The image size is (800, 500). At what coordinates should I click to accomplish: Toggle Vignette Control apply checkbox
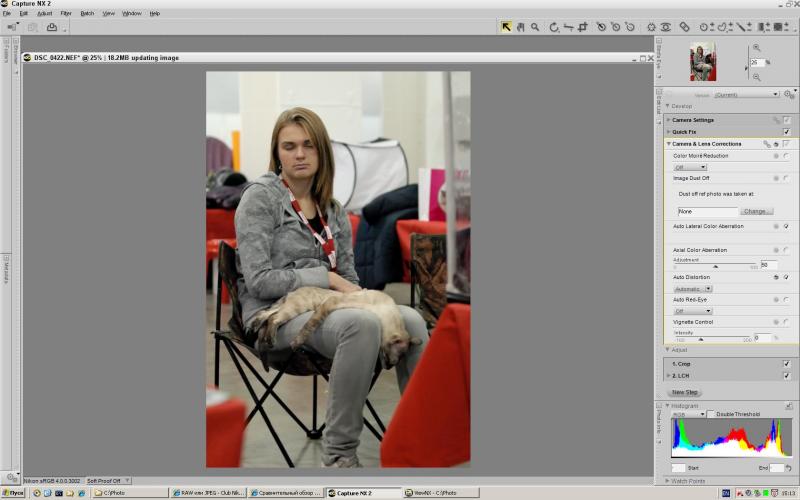coord(786,322)
